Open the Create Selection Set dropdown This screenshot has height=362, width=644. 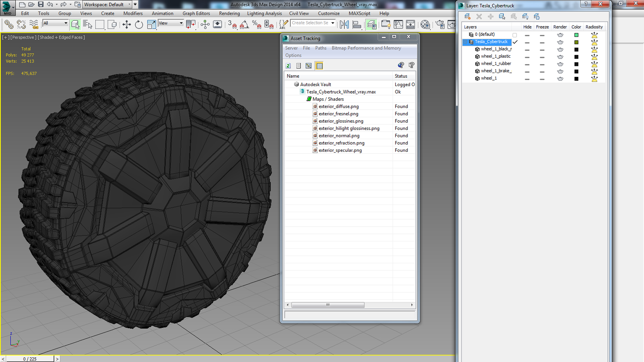click(x=333, y=23)
